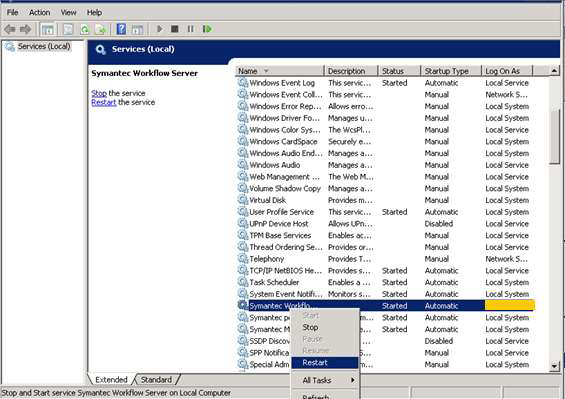The image size is (565, 399).
Task: Click the Pause Service toolbar icon
Action: pos(191,29)
